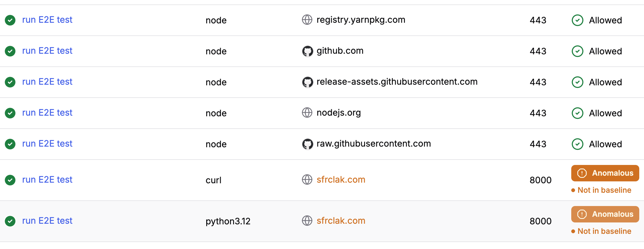The image size is (644, 249).
Task: Click the GitHub icon beside release-assets.githubusercontent.com
Action: 307,82
